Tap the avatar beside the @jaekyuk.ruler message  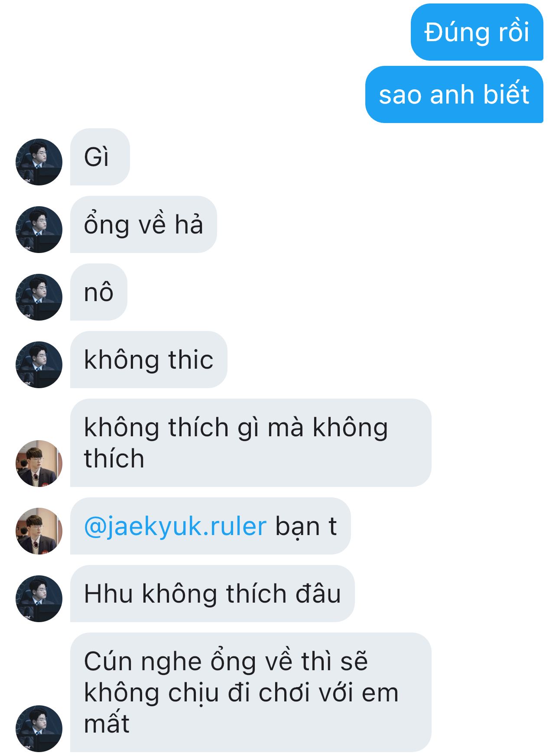point(39,531)
